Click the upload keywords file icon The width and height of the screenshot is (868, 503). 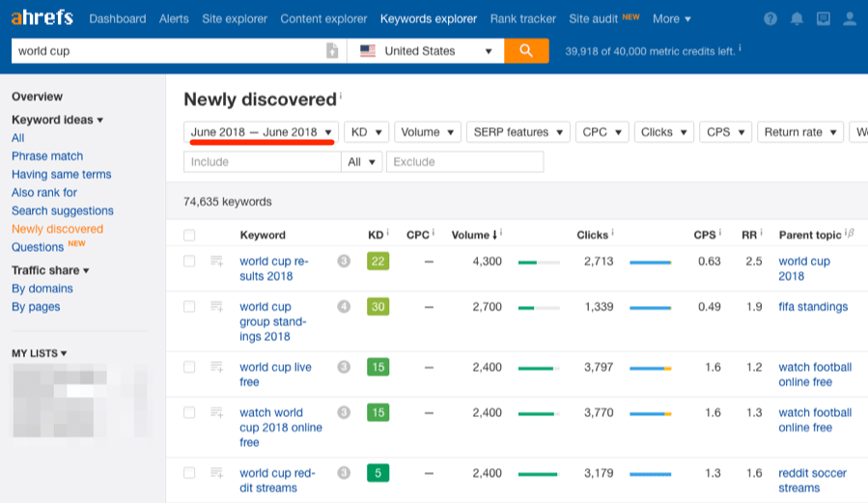point(332,51)
